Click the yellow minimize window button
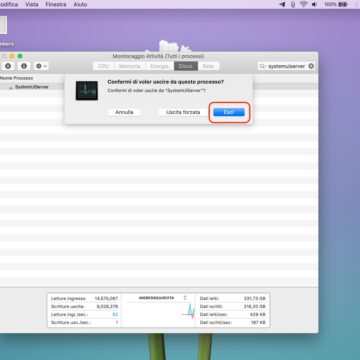The image size is (360, 360). (12, 56)
